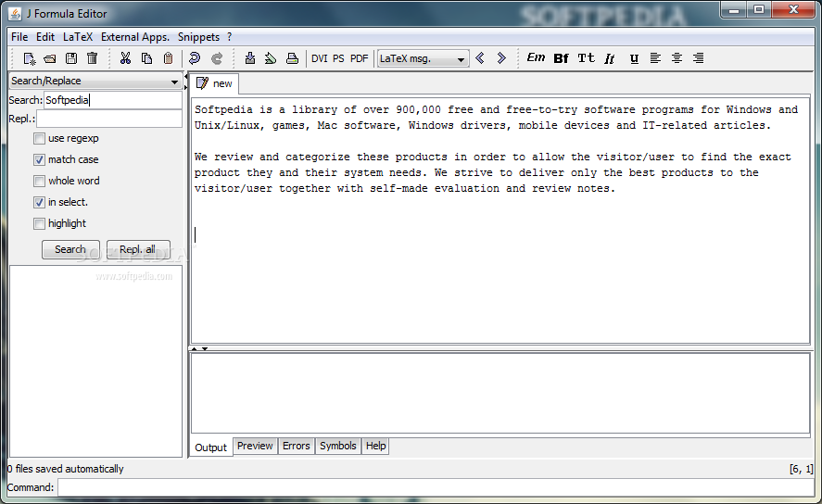Viewport: 822px width, 504px height.
Task: Switch to the bottom Help tab
Action: pyautogui.click(x=376, y=446)
